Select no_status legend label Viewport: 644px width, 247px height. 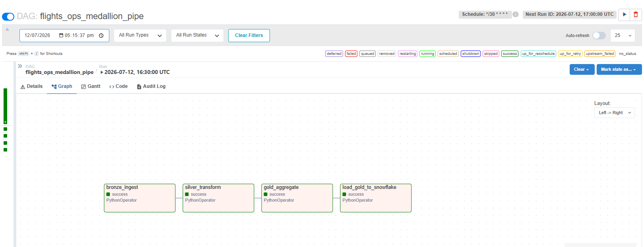(x=627, y=54)
